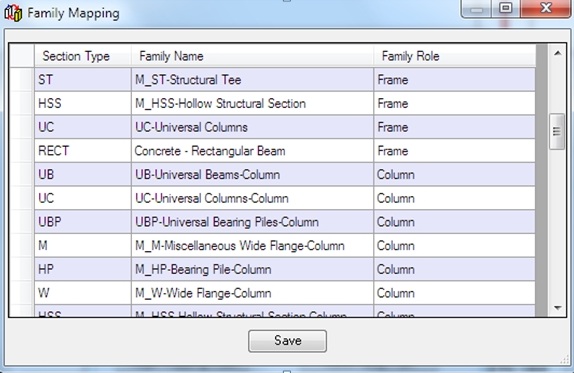The image size is (574, 373).
Task: Click the vertical scrollbar thumb
Action: (x=557, y=131)
